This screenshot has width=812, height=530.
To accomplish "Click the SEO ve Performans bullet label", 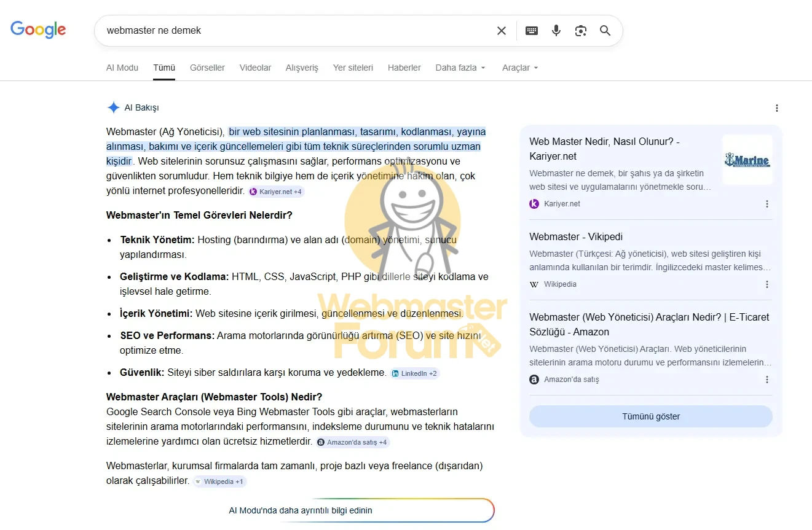I will 167,335.
